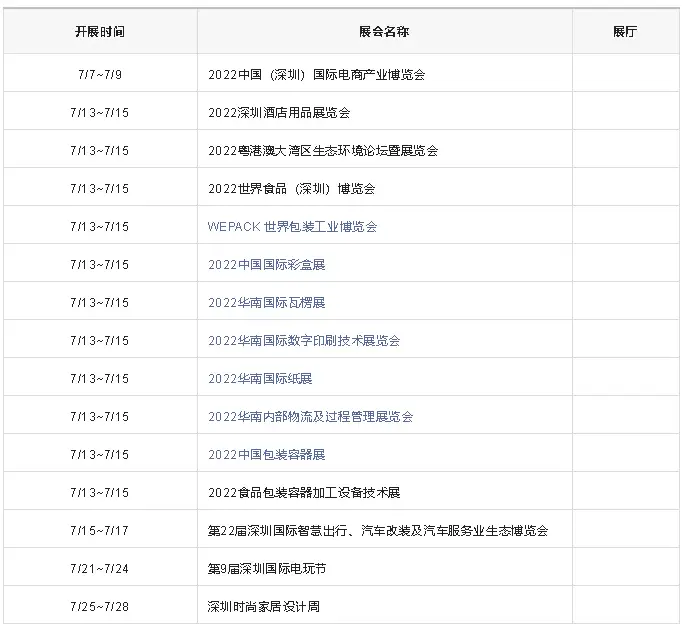Open the WEPACK 世界包装工业博览会 link
This screenshot has height=628, width=684.
pyautogui.click(x=292, y=227)
